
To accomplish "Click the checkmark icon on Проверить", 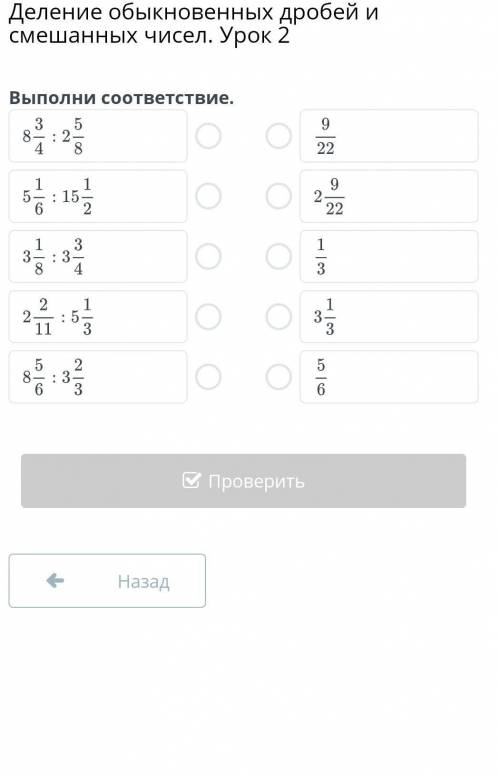I will (191, 480).
